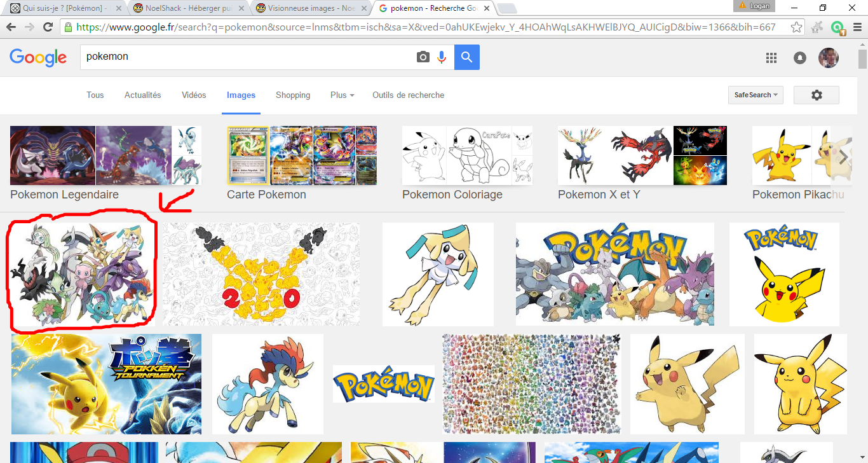Bookmark this page with the star icon
Screen dimensions: 868x463
tap(797, 27)
